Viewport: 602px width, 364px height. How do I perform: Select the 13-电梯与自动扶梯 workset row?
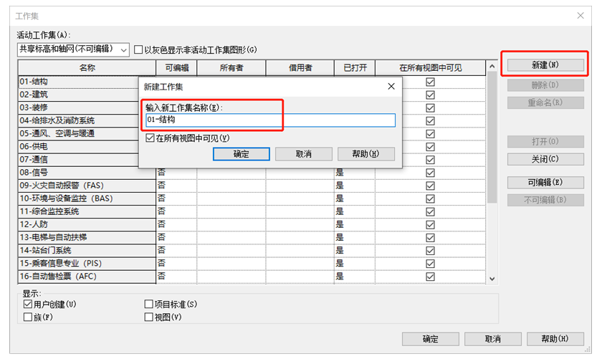(87, 238)
